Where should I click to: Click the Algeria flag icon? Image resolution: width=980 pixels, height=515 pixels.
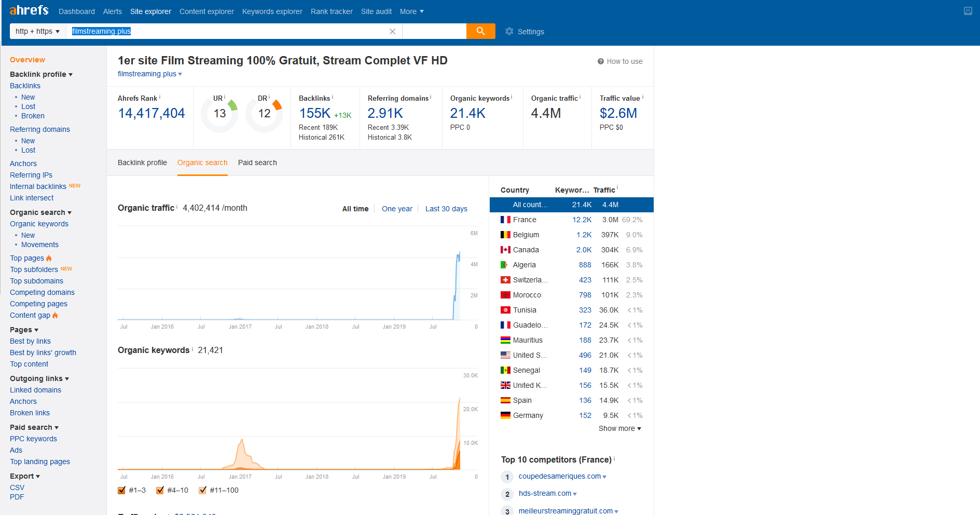click(505, 265)
